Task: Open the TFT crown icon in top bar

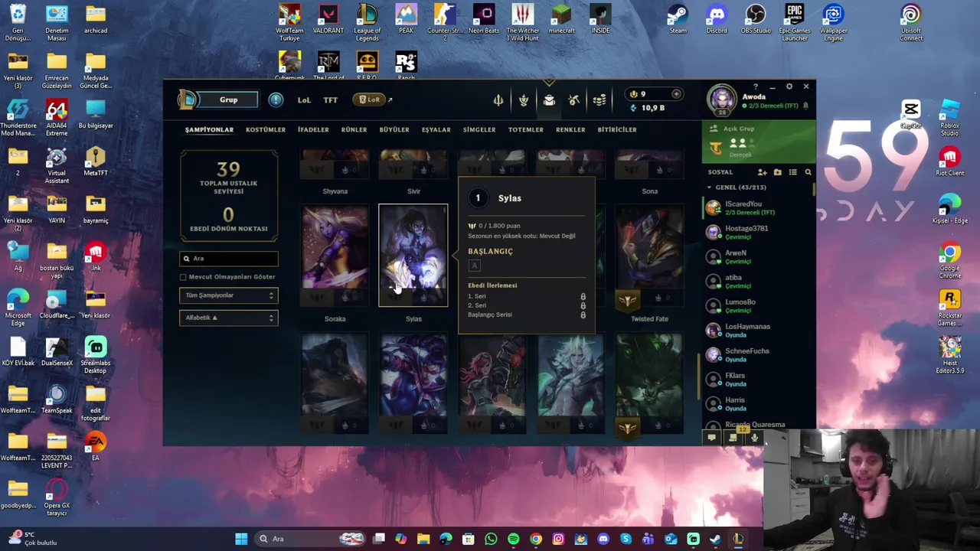Action: point(524,100)
